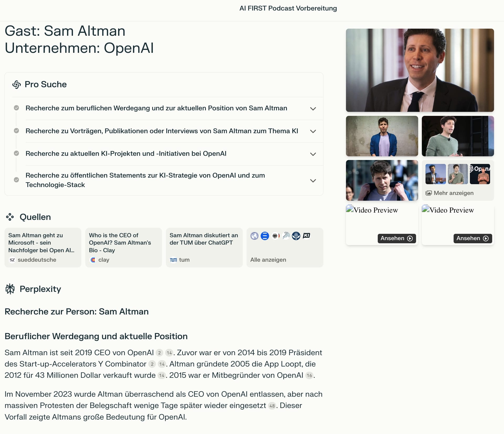The height and width of the screenshot is (434, 504).
Task: Click the Quellen sources icon
Action: [x=10, y=217]
